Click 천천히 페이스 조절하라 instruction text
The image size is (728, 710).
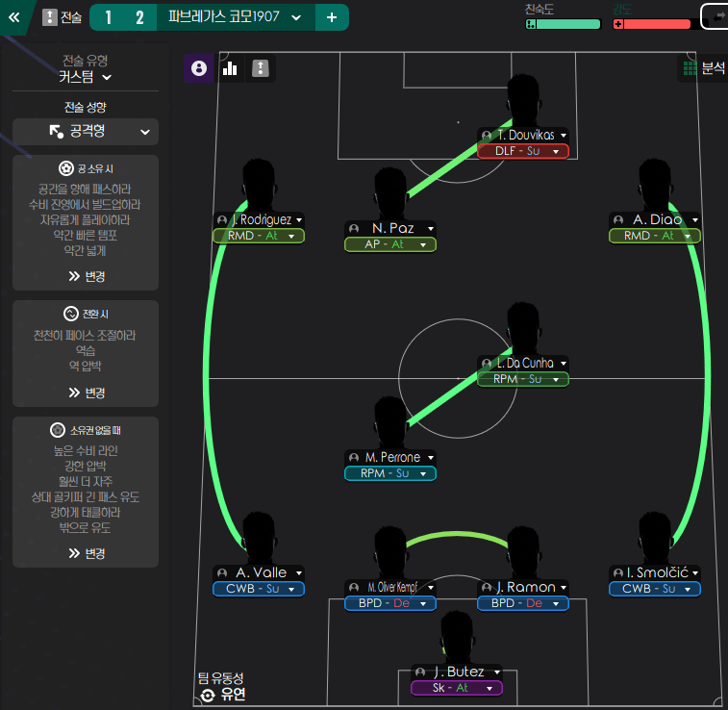(x=85, y=335)
